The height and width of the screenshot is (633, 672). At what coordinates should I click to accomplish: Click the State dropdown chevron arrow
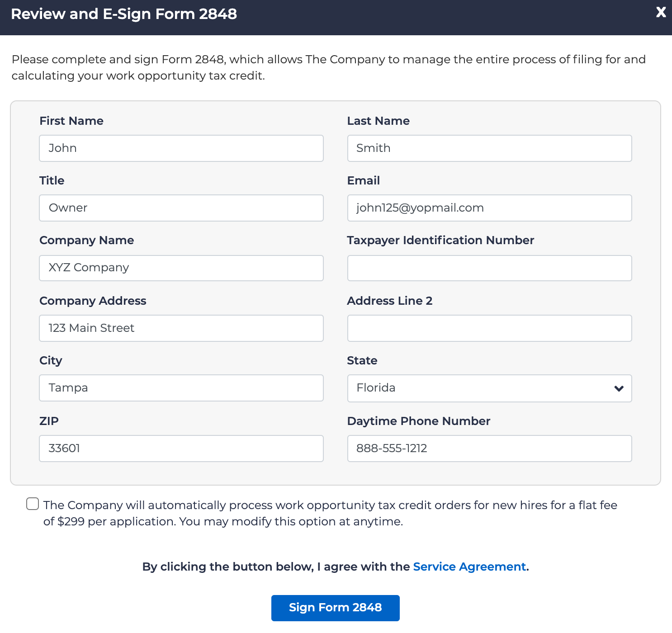point(619,388)
